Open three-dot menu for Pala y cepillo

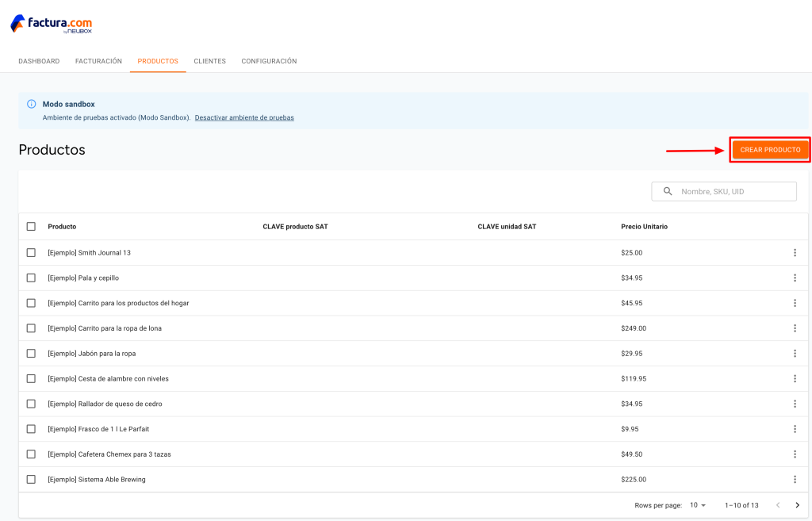tap(795, 278)
